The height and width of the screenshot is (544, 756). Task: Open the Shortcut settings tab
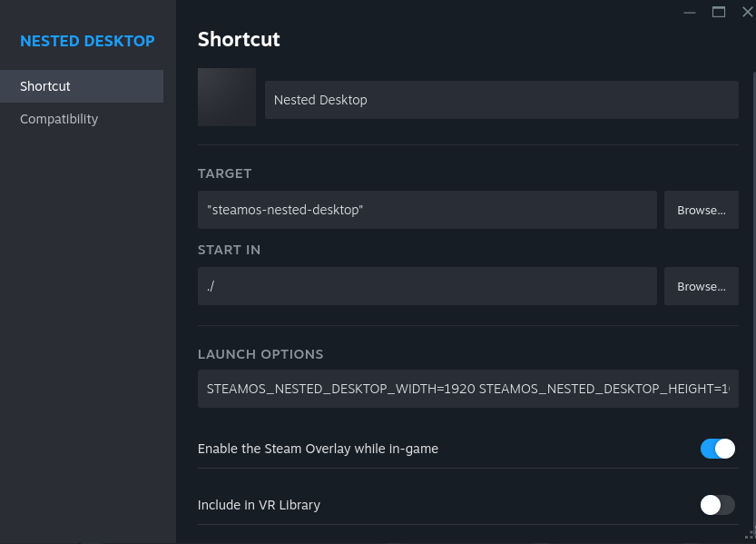[x=82, y=86]
